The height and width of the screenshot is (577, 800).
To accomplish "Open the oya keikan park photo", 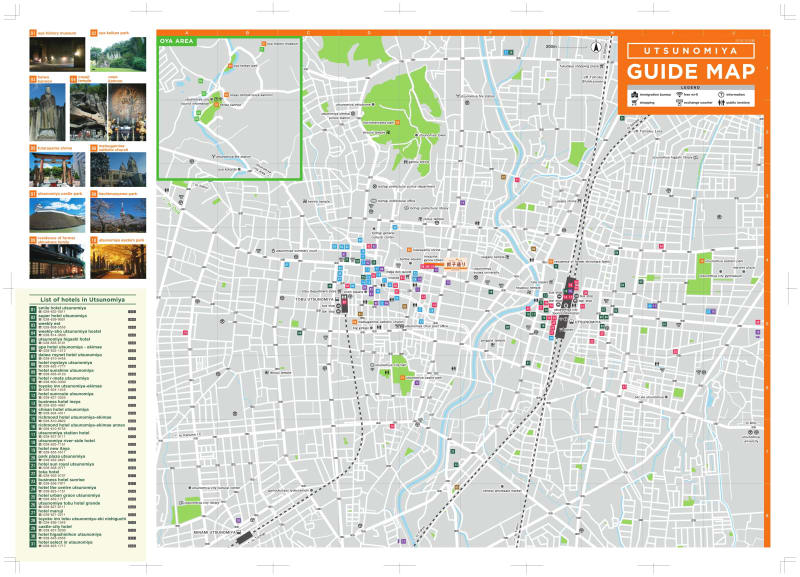I will [x=118, y=54].
